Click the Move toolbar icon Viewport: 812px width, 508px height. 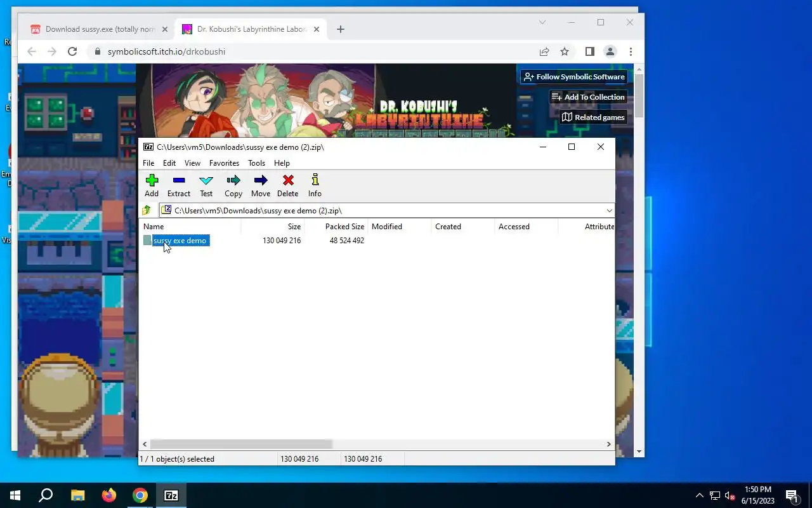(x=261, y=185)
